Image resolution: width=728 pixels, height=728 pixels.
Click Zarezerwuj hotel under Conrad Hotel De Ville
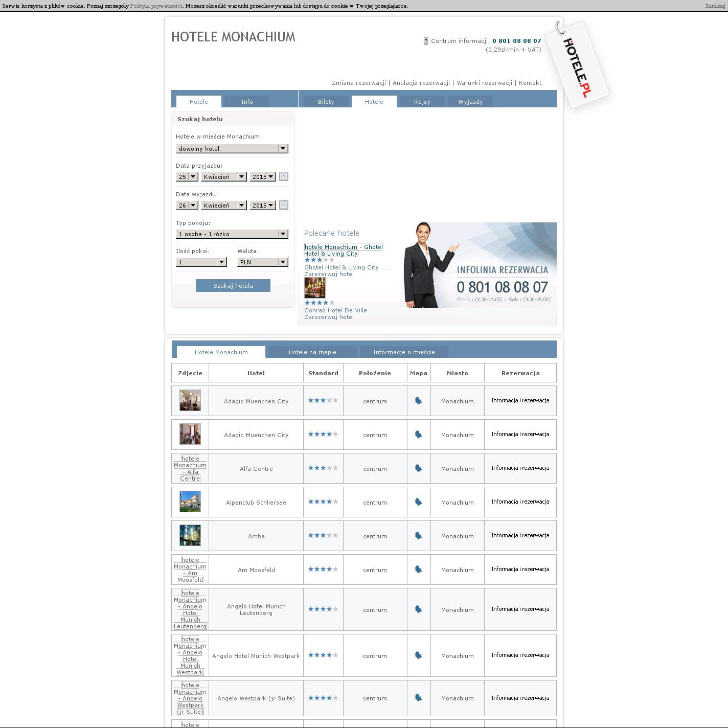[329, 316]
